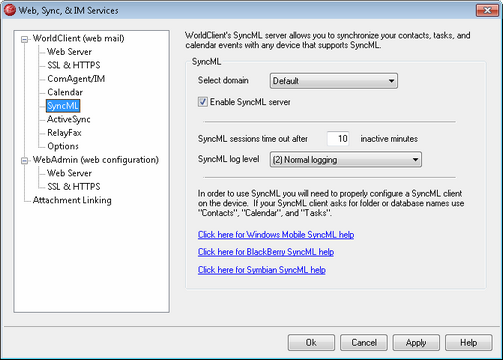This screenshot has height=360, width=503.
Task: Select WorldClient (web mail) in the tree
Action: pos(78,38)
